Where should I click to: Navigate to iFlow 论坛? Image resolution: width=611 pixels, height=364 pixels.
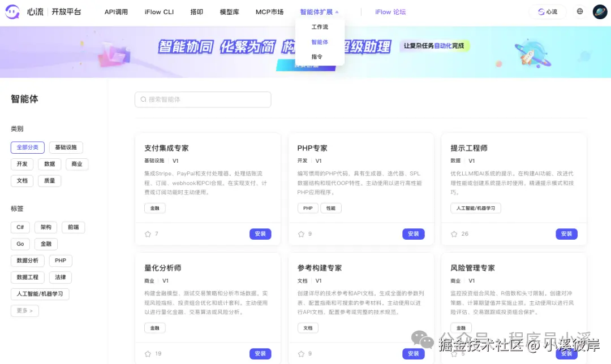click(x=390, y=11)
